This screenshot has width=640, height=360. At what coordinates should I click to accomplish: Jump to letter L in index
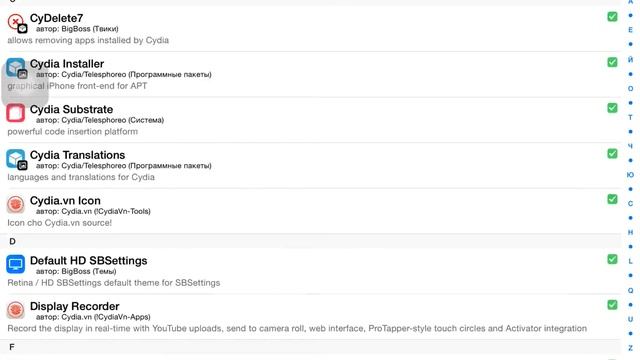pos(631,261)
